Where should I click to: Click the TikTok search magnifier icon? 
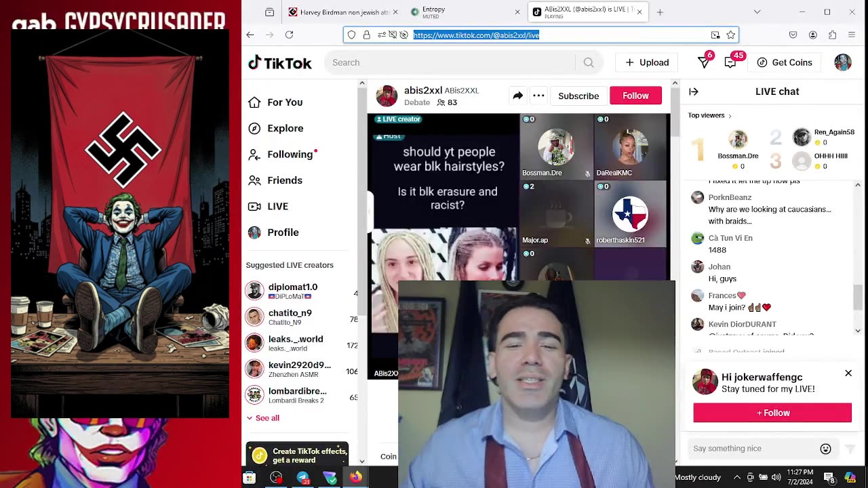pos(589,62)
